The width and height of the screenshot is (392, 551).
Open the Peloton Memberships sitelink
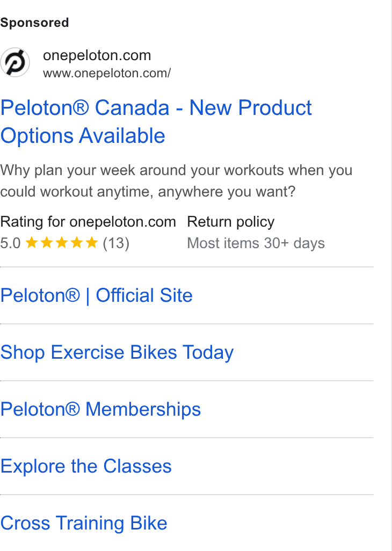(100, 409)
